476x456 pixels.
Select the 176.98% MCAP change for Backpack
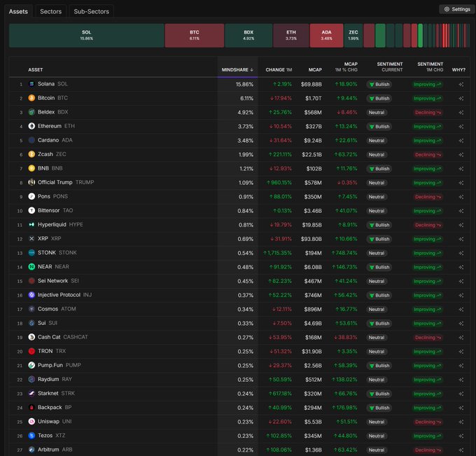[x=344, y=408]
